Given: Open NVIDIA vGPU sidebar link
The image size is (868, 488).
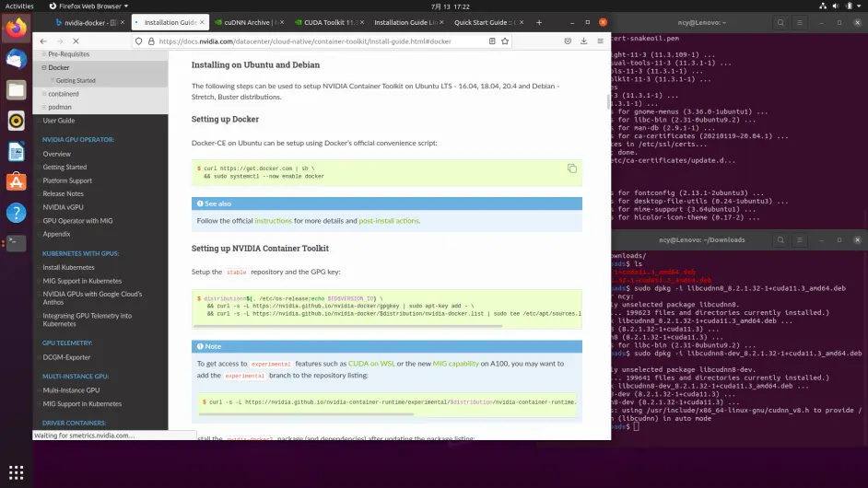Looking at the screenshot, I should pyautogui.click(x=63, y=207).
